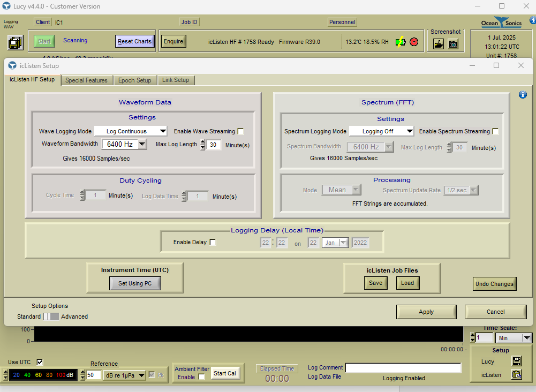Open the Spectrum Update Rate dropdown

(x=461, y=190)
